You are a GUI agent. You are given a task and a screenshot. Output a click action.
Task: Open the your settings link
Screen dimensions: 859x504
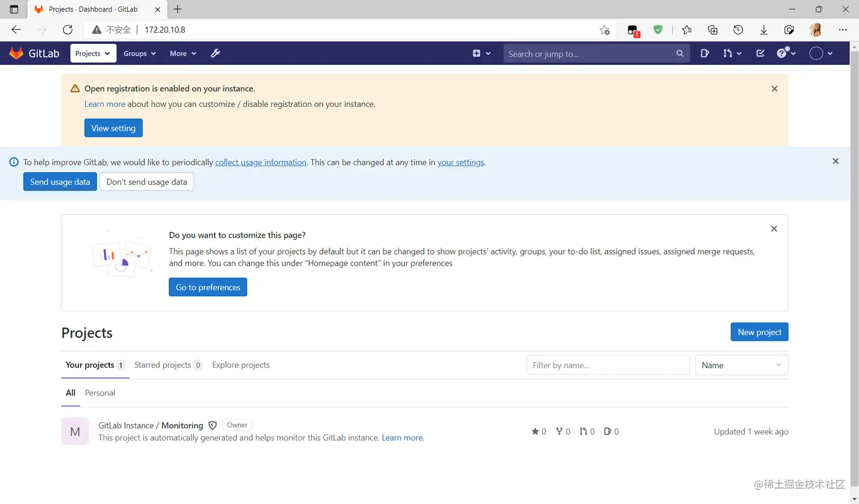click(461, 163)
